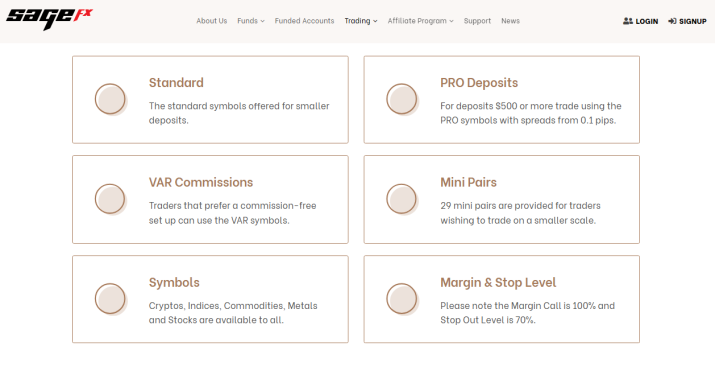Click the SageFX logo
Image resolution: width=715 pixels, height=379 pixels.
[x=49, y=19]
